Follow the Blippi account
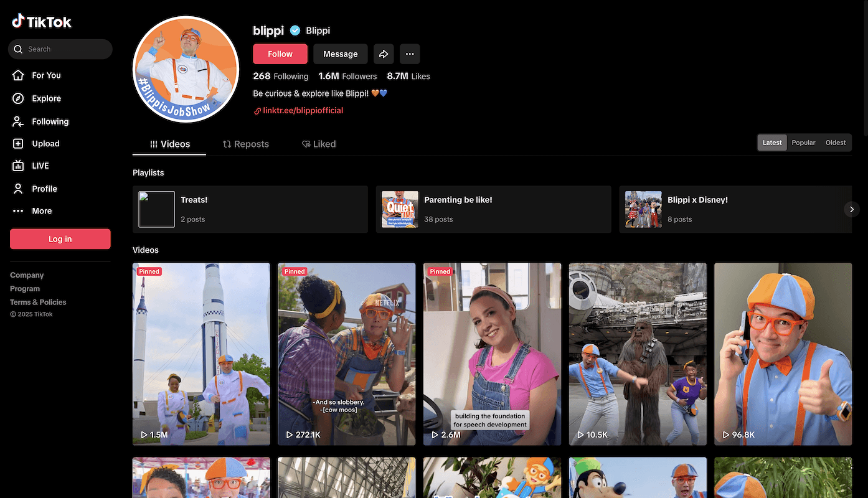Image resolution: width=868 pixels, height=498 pixels. click(x=280, y=54)
